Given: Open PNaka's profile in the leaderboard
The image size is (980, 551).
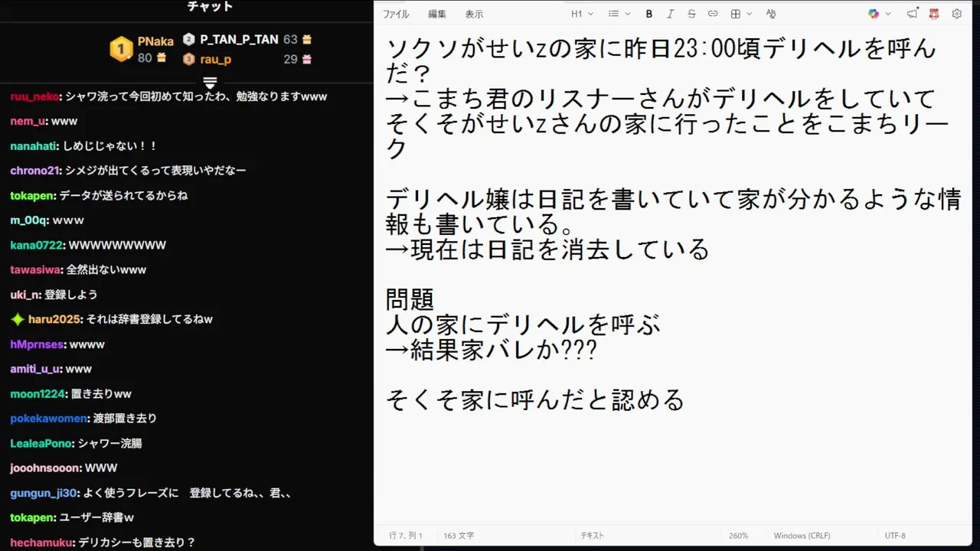Looking at the screenshot, I should (x=155, y=42).
